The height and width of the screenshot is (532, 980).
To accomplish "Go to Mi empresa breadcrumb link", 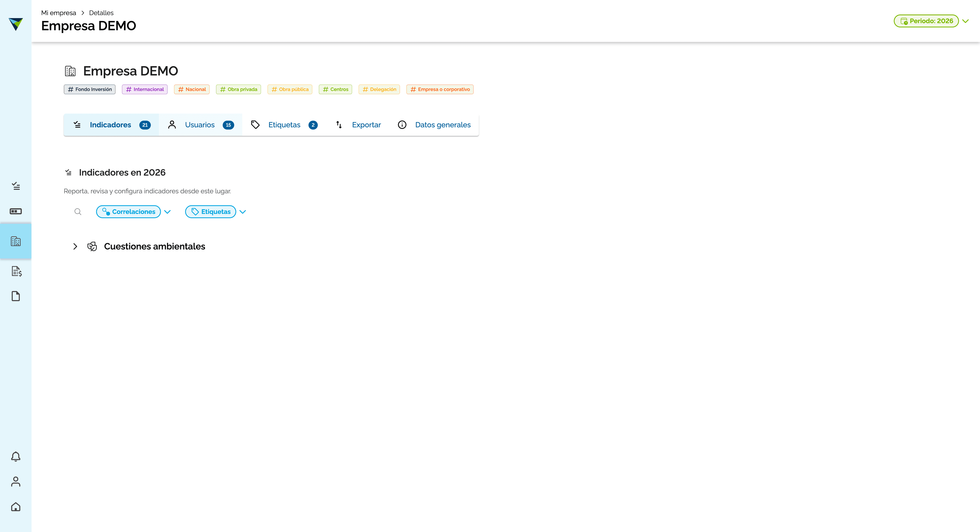I will (59, 13).
